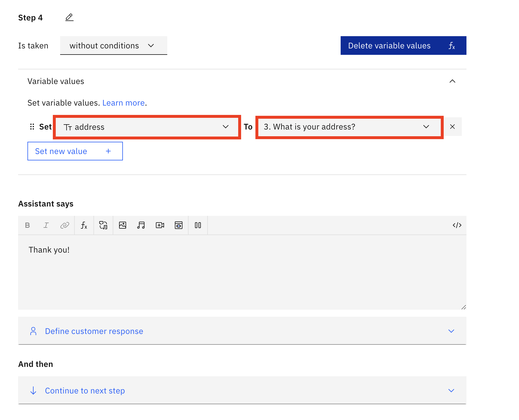Screen dimensions: 519x420
Task: Open the '3. What is your address?' dropdown
Action: coord(349,127)
